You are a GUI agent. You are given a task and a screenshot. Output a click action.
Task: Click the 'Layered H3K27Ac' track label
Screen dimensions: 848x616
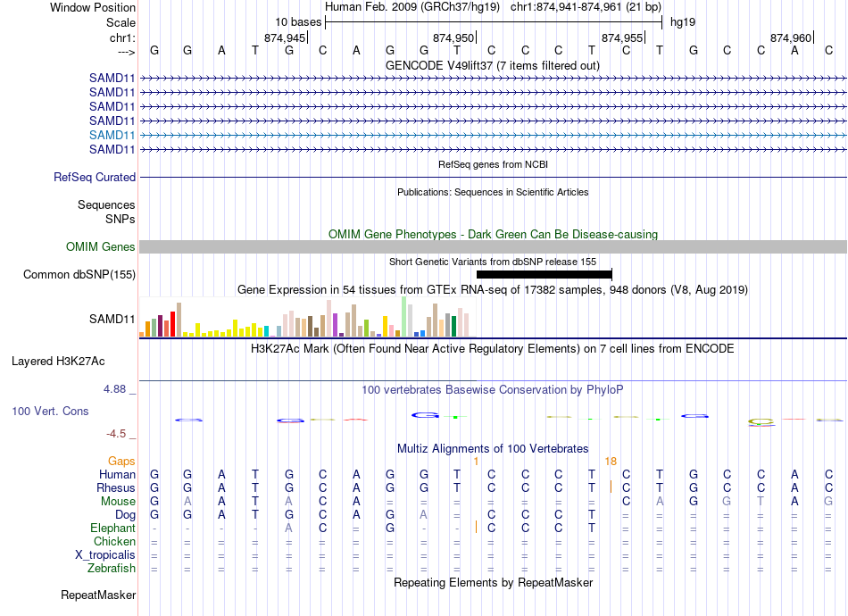58,362
